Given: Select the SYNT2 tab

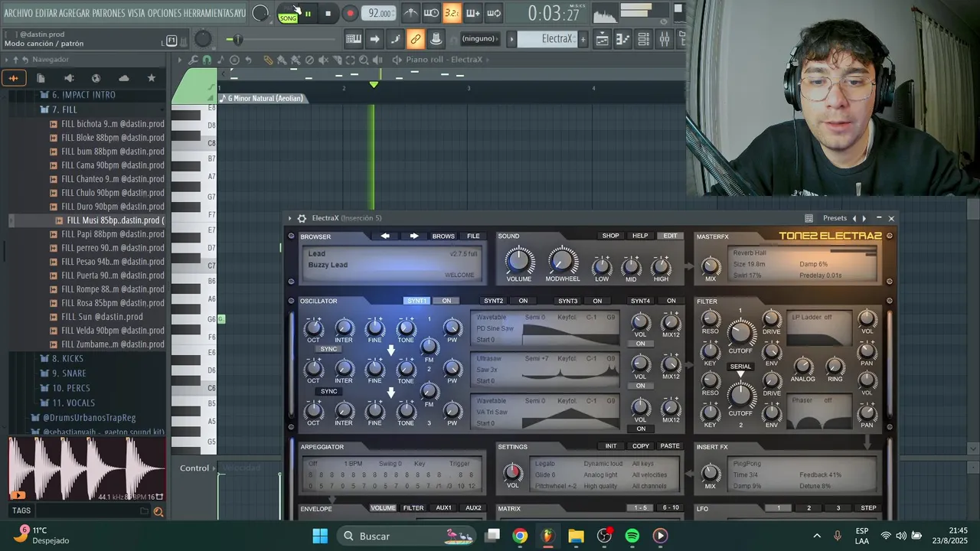Looking at the screenshot, I should tap(494, 301).
